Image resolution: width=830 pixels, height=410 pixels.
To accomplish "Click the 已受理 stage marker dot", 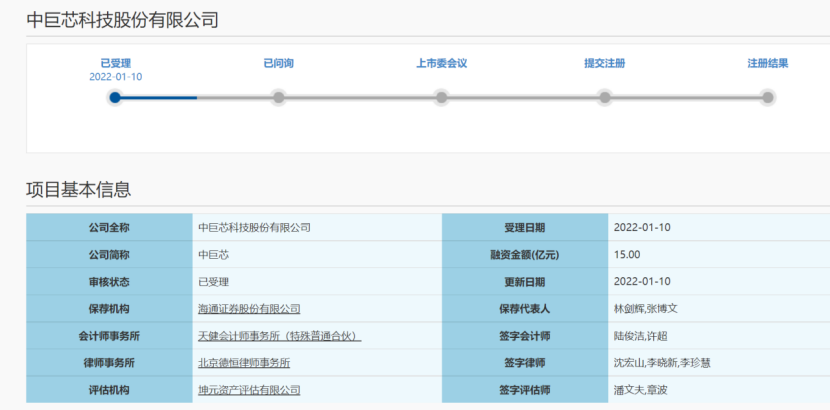I will coord(115,97).
